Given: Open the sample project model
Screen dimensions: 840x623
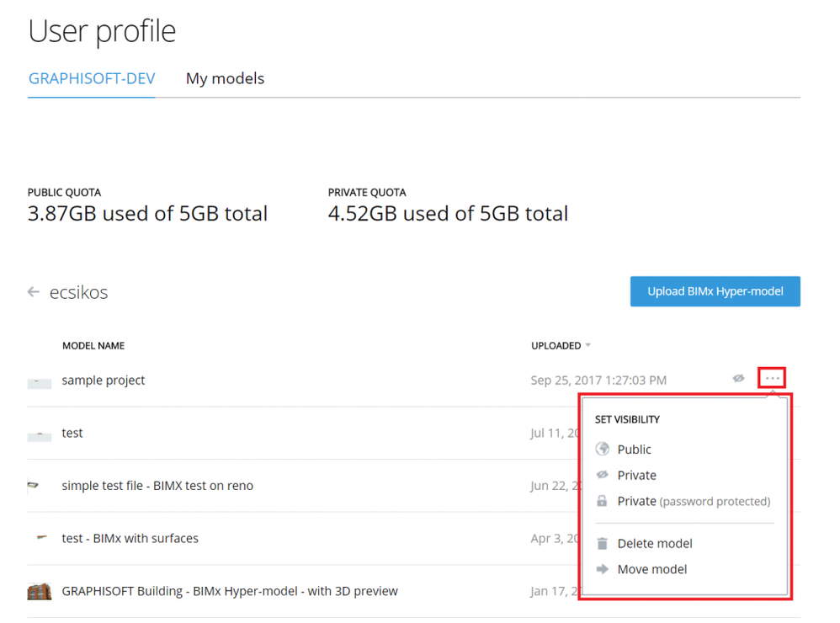Looking at the screenshot, I should tap(104, 381).
